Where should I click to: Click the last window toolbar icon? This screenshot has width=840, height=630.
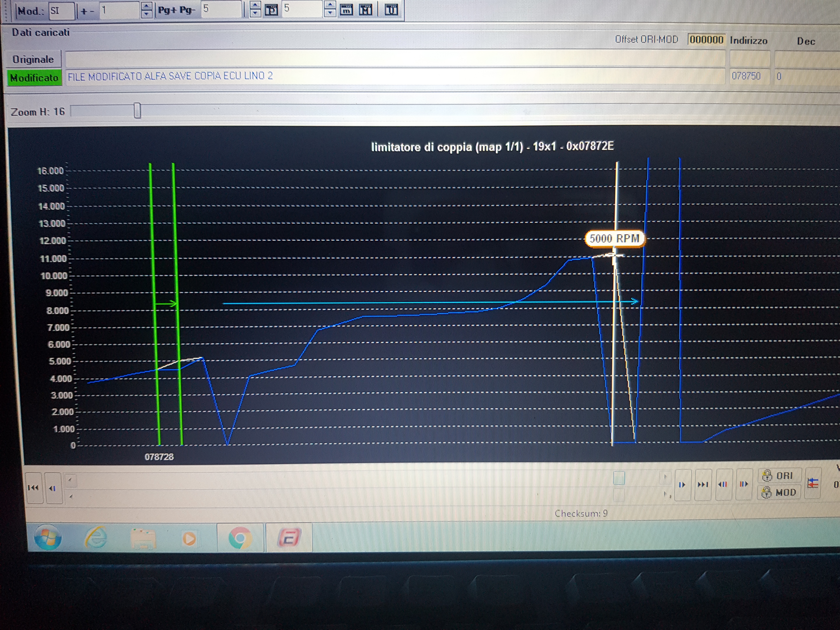tap(391, 10)
